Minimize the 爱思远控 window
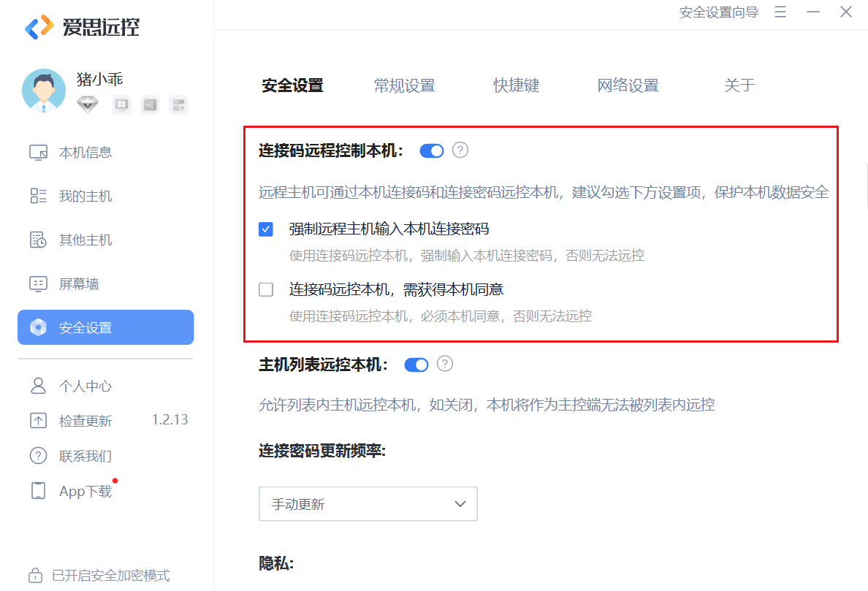868x591 pixels. [813, 12]
